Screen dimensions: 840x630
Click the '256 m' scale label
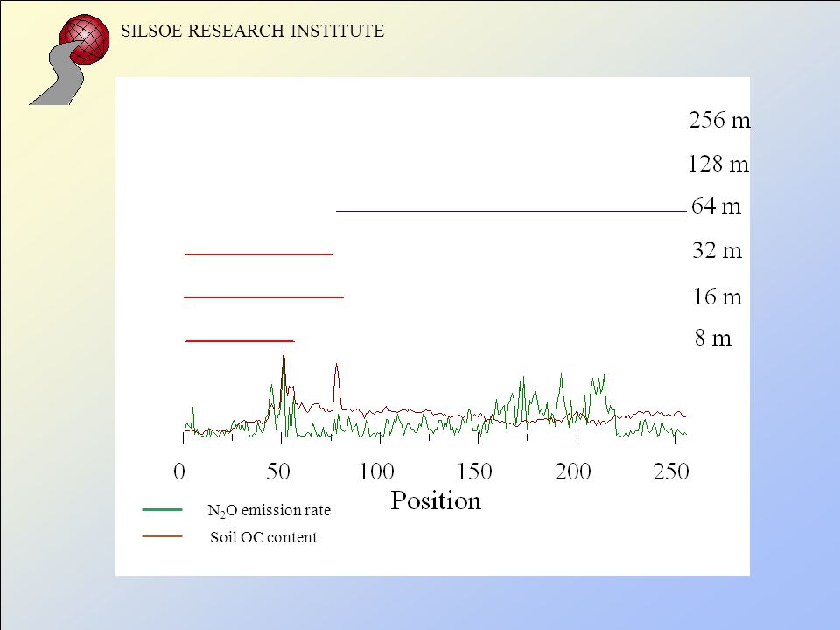click(x=719, y=120)
